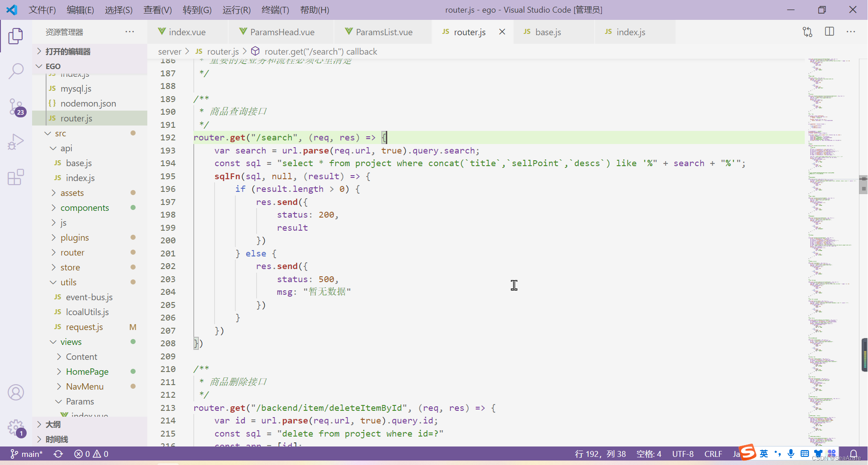Screen dimensions: 868x465
Task: Open the Manage gear settings icon
Action: tap(16, 427)
